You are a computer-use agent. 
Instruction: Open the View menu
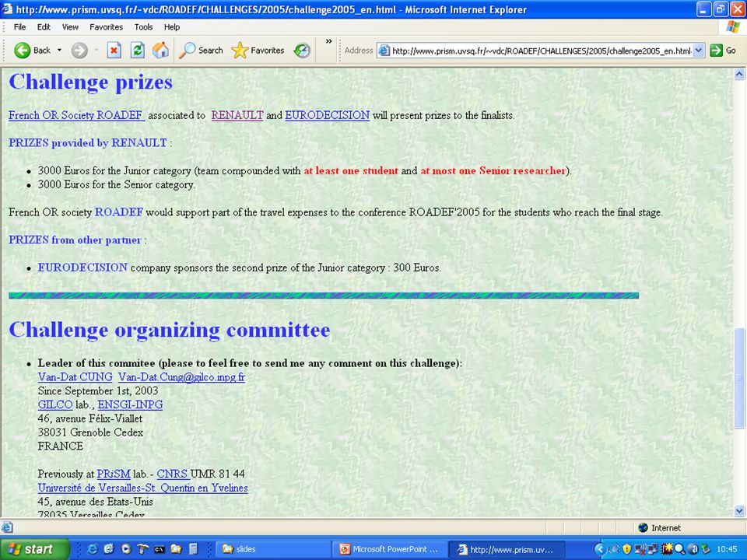[x=70, y=27]
